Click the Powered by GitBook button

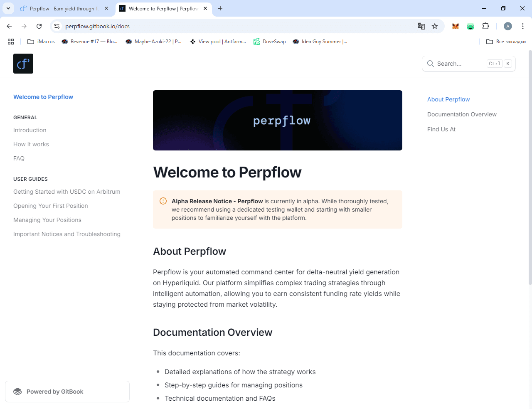tap(67, 392)
